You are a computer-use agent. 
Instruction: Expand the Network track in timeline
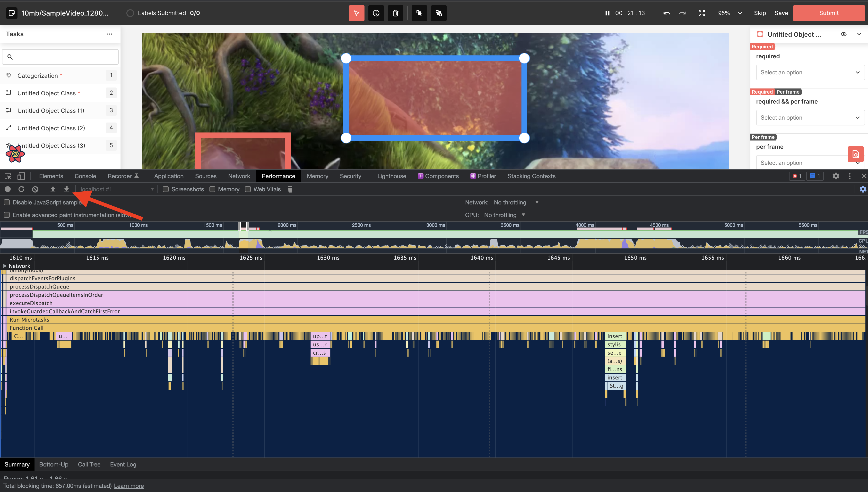point(5,266)
